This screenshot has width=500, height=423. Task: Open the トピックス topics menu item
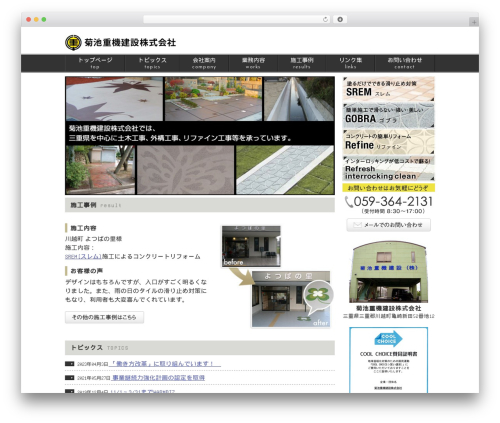point(152,63)
